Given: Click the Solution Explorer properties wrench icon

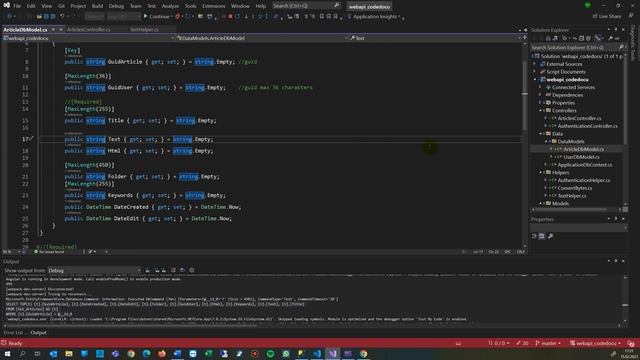Looking at the screenshot, I should [610, 38].
